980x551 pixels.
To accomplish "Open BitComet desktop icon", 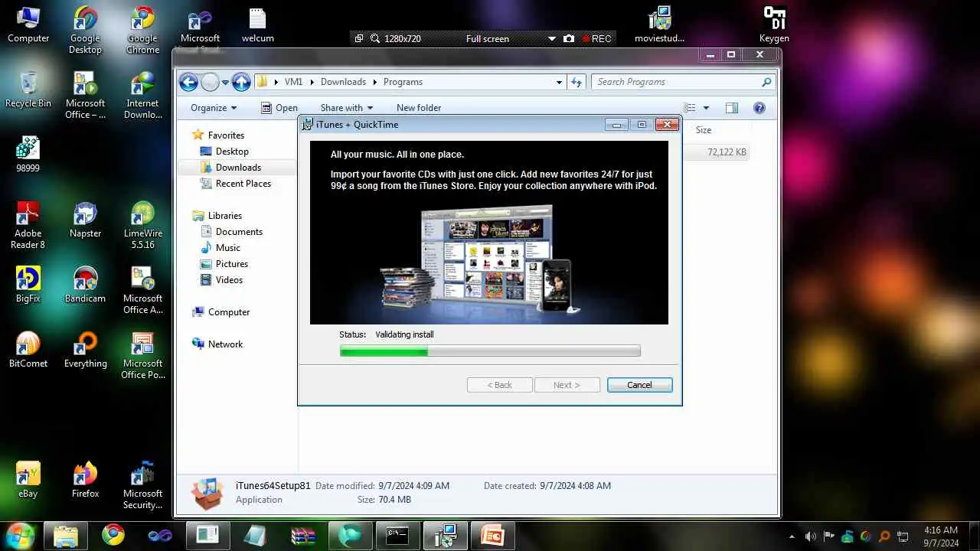I will [28, 350].
